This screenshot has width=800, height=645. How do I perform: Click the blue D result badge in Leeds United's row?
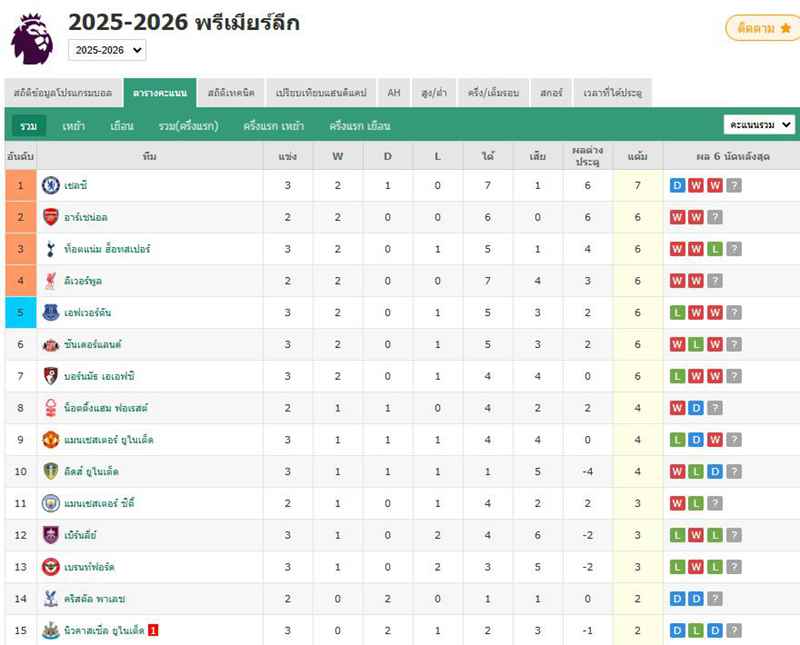pos(715,472)
